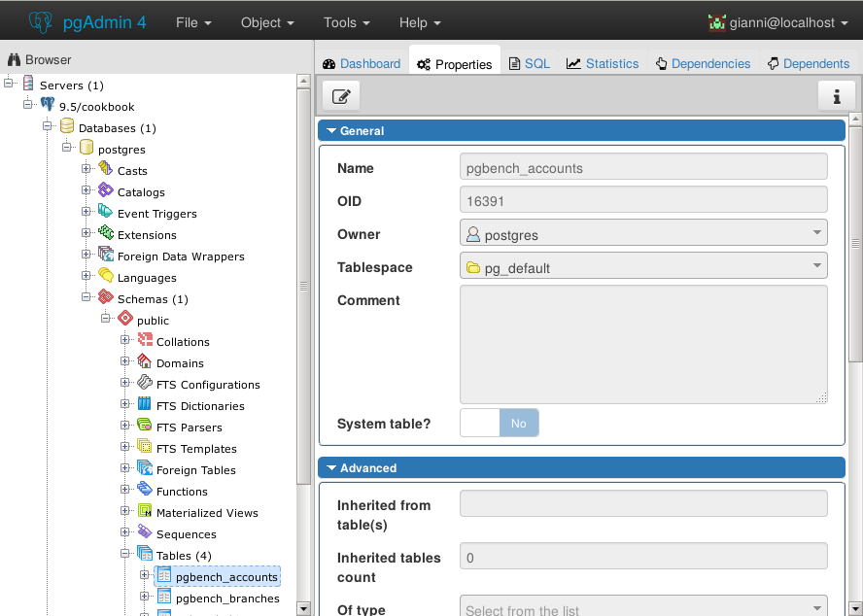Click the pgAdmin 4 title link
The width and height of the screenshot is (863, 616).
pos(105,22)
